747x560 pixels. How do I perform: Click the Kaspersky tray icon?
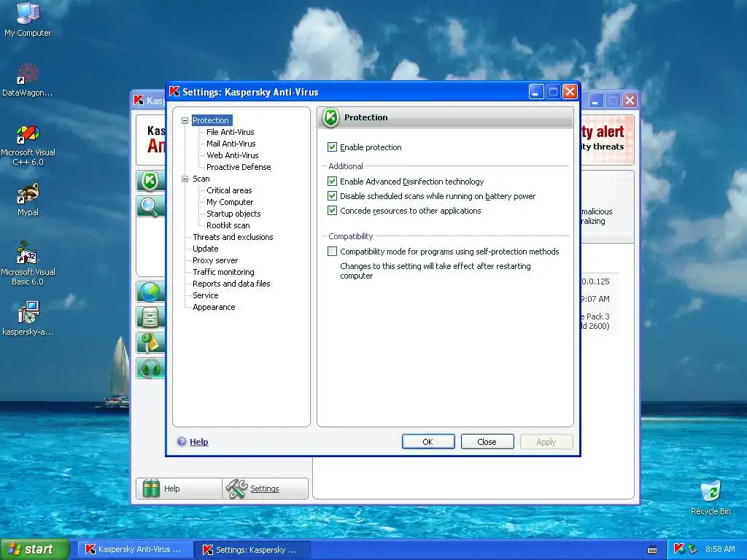[x=679, y=549]
